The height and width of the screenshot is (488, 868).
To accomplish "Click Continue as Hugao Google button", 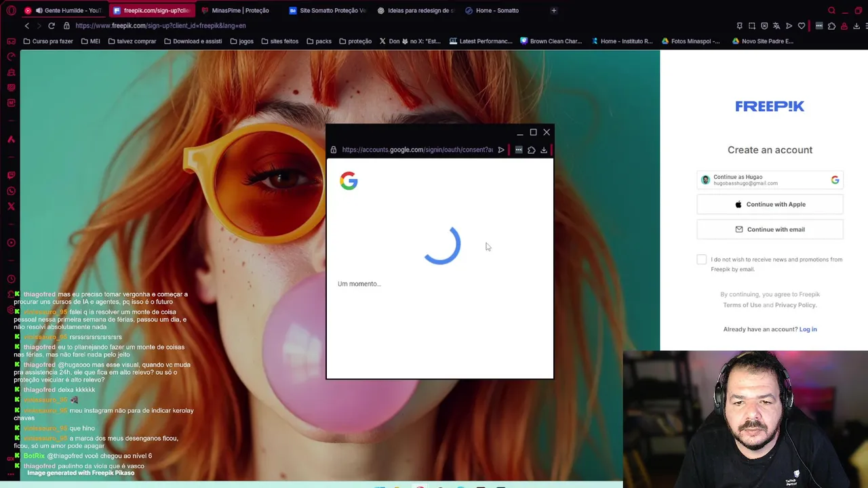I will tap(770, 180).
